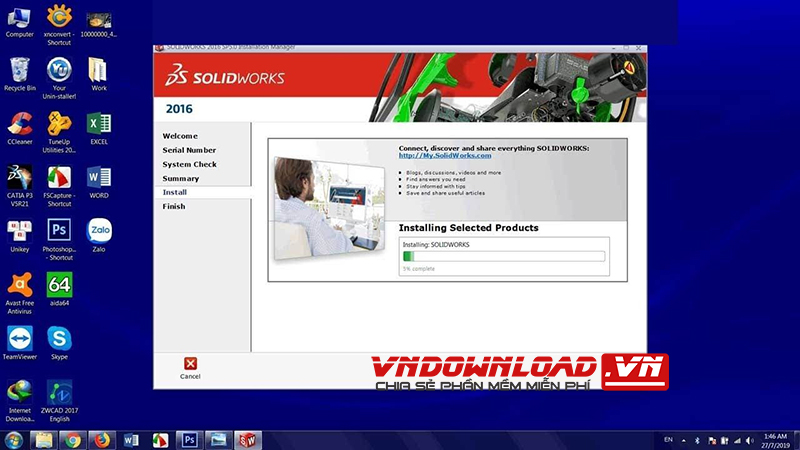
Task: Click the man at computer photo
Action: pos(329,208)
